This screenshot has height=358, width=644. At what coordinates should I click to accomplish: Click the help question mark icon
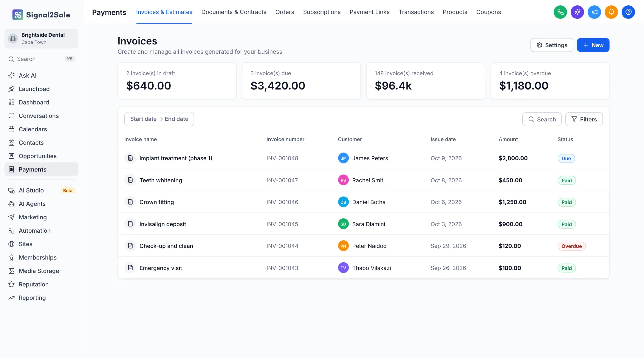click(628, 12)
